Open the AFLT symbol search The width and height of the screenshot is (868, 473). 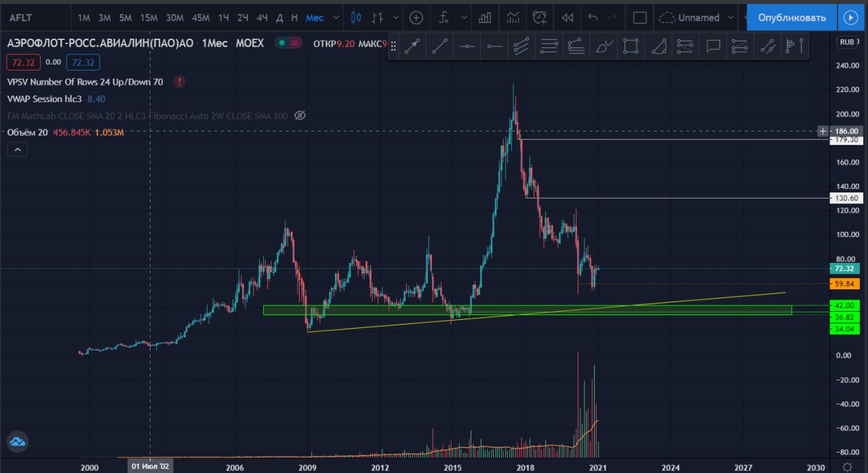click(22, 18)
